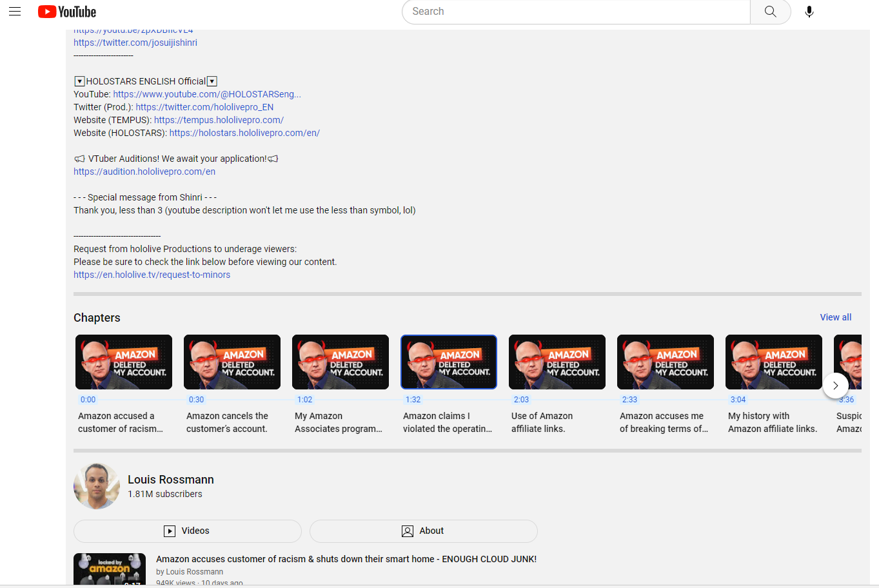Select the highlighted 1:32 chapter thumbnail
The height and width of the screenshot is (588, 879).
click(449, 362)
